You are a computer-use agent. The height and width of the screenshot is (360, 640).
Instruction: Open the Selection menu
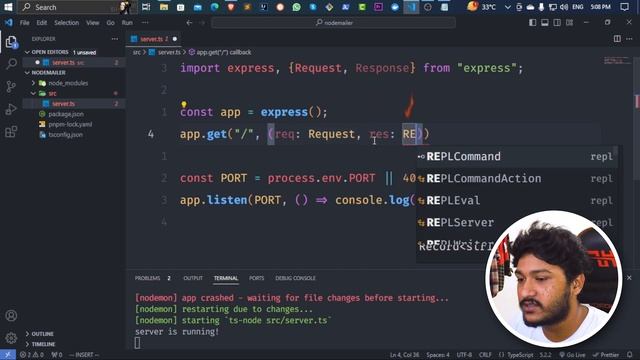[x=67, y=23]
